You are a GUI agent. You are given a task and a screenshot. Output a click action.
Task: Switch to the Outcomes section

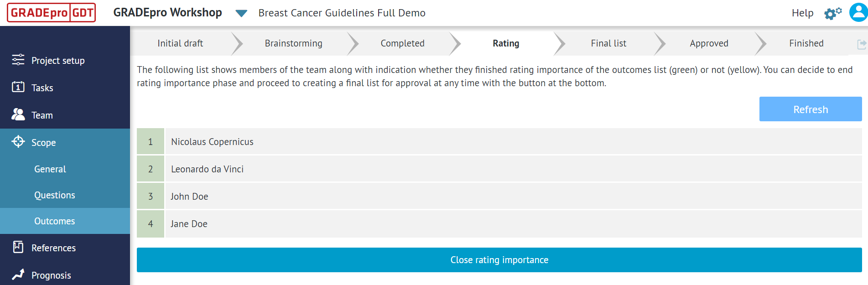point(54,221)
